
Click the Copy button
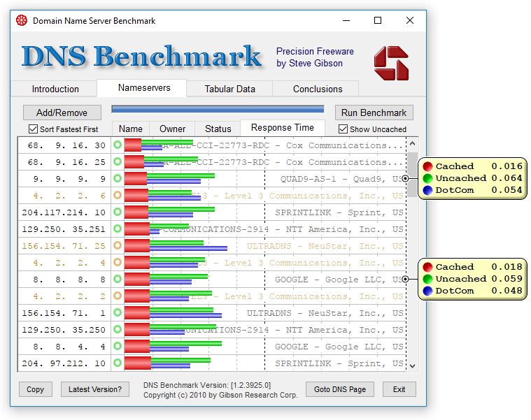tap(36, 389)
